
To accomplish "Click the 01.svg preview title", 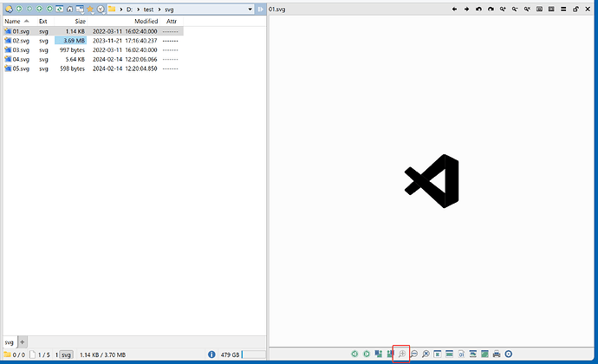I will (x=276, y=10).
